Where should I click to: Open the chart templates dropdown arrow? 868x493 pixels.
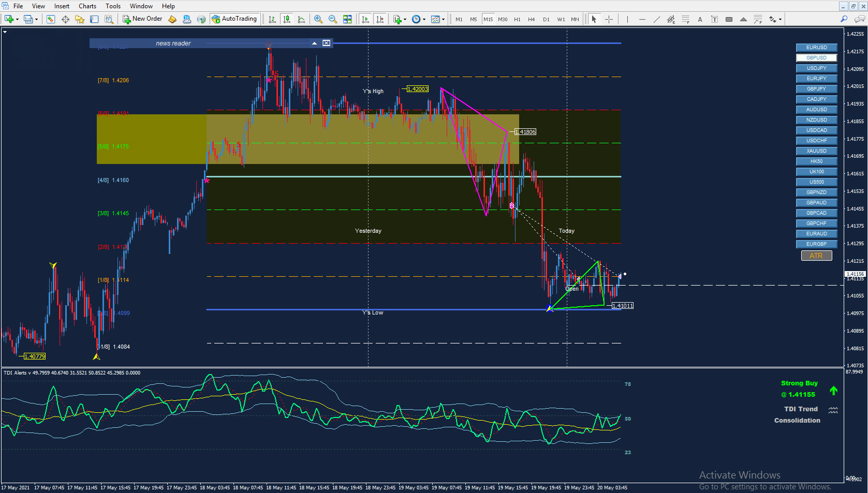coord(443,19)
